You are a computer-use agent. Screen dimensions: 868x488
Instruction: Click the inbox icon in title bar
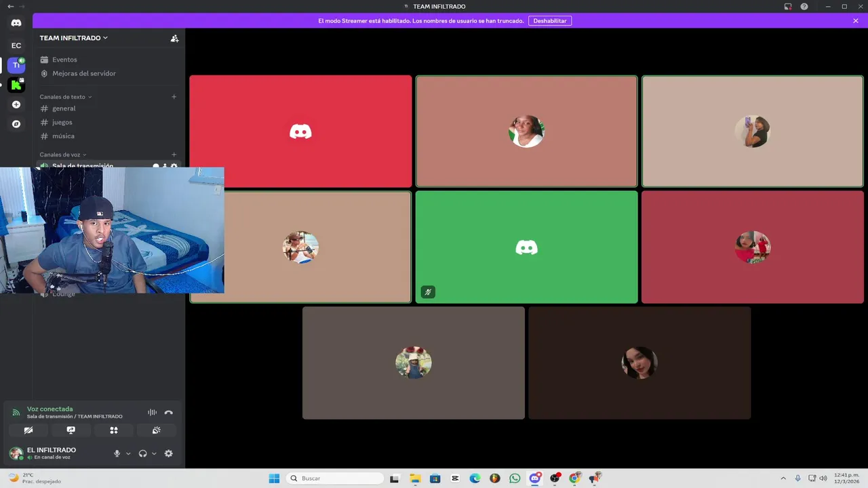pyautogui.click(x=788, y=7)
